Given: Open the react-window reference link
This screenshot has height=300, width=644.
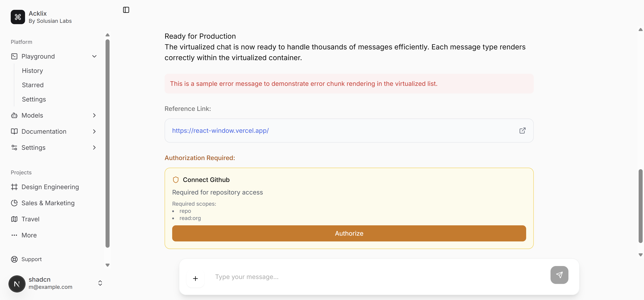Looking at the screenshot, I should 220,131.
